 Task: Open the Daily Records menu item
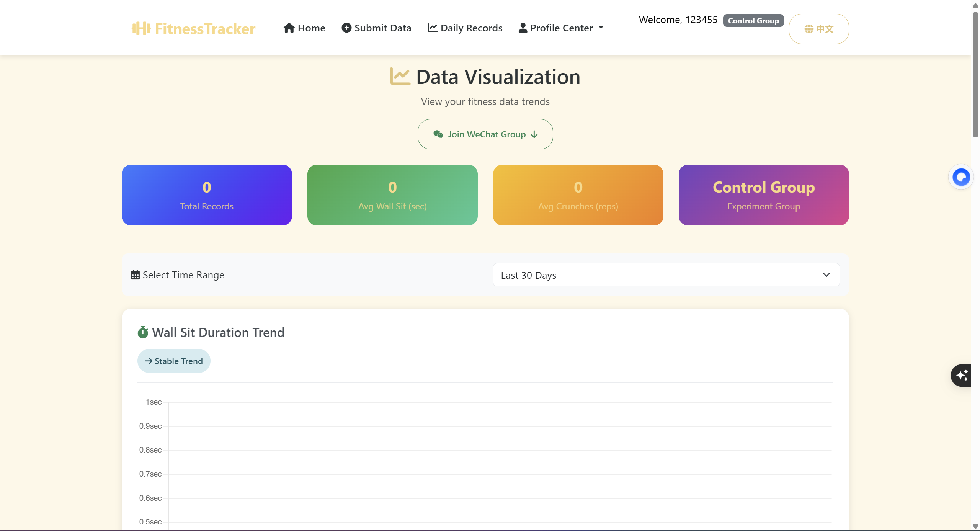click(x=471, y=28)
